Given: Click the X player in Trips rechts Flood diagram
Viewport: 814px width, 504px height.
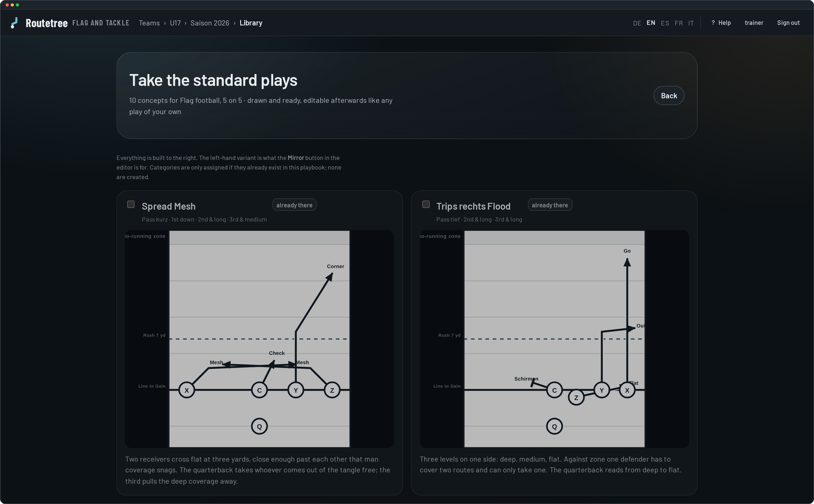Looking at the screenshot, I should point(627,390).
